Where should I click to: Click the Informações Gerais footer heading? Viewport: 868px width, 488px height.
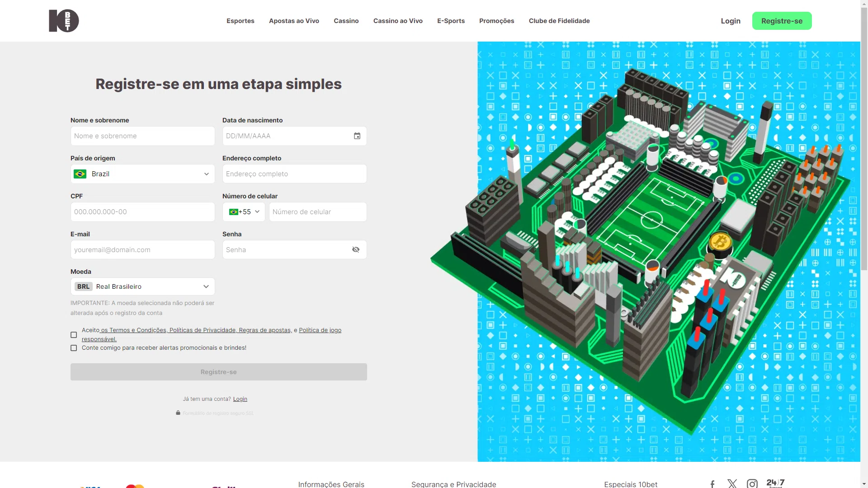pyautogui.click(x=331, y=484)
